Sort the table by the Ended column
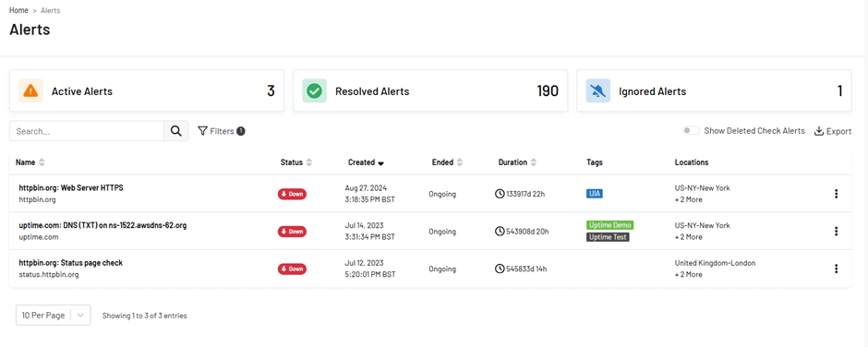The height and width of the screenshot is (347, 868). click(x=447, y=162)
